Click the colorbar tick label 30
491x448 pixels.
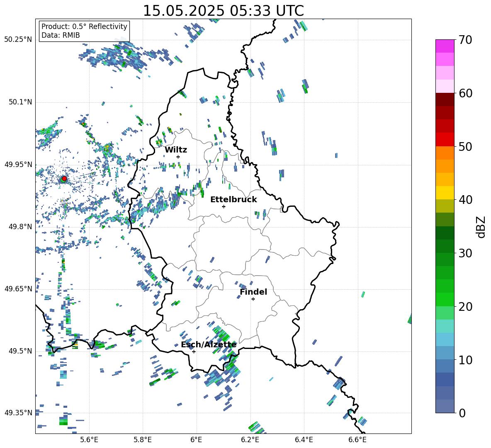click(x=465, y=253)
